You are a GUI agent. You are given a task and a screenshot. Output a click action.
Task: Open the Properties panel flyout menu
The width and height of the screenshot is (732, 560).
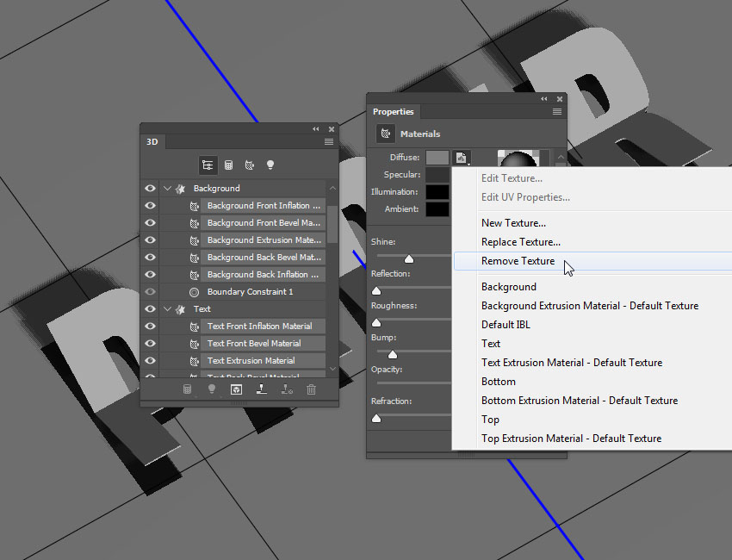557,112
